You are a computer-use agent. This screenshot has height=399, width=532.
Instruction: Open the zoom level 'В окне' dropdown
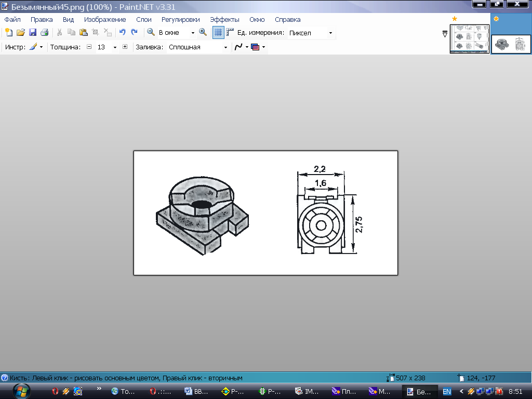193,33
